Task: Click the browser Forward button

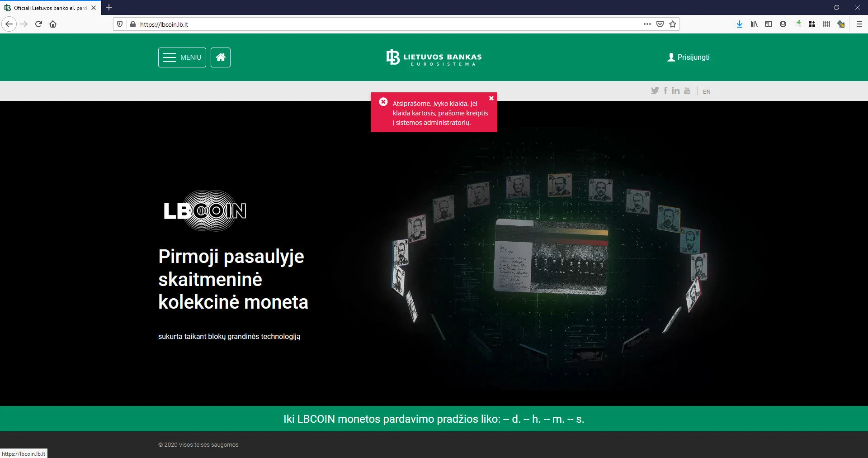Action: pos(24,24)
